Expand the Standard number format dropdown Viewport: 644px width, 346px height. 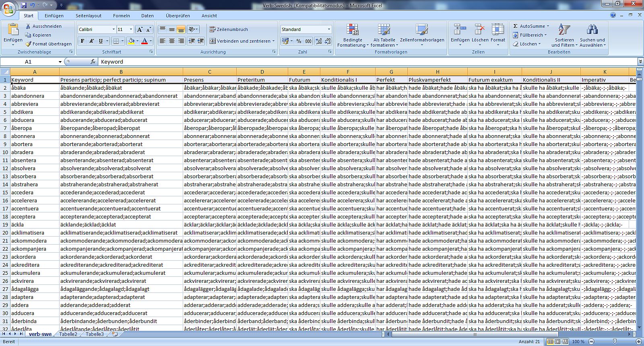(329, 29)
